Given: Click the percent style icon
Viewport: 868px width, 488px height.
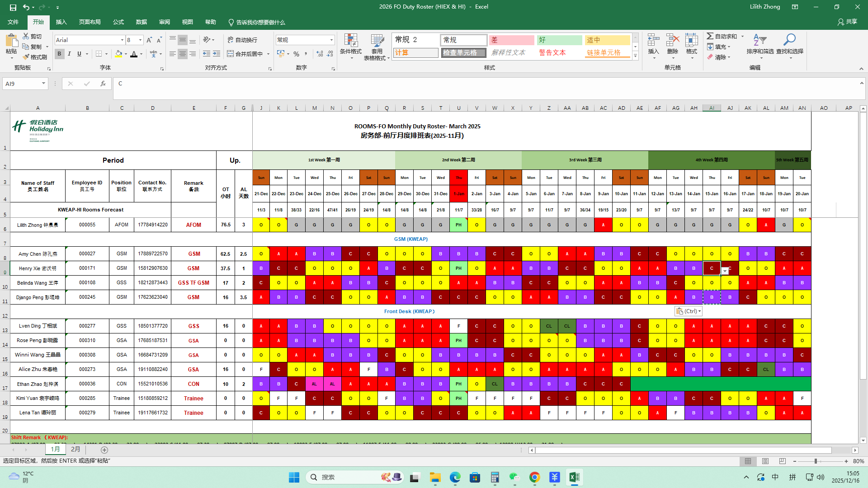Looking at the screenshot, I should click(x=296, y=54).
